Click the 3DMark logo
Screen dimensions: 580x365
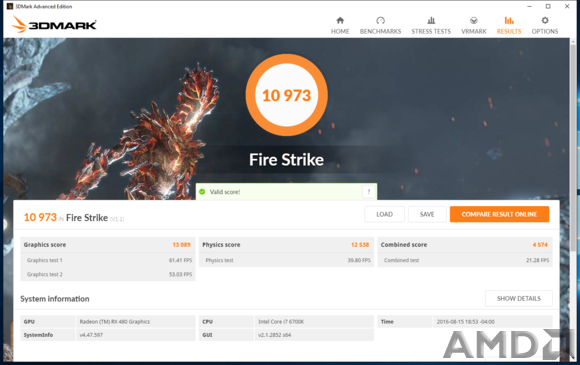click(x=54, y=24)
